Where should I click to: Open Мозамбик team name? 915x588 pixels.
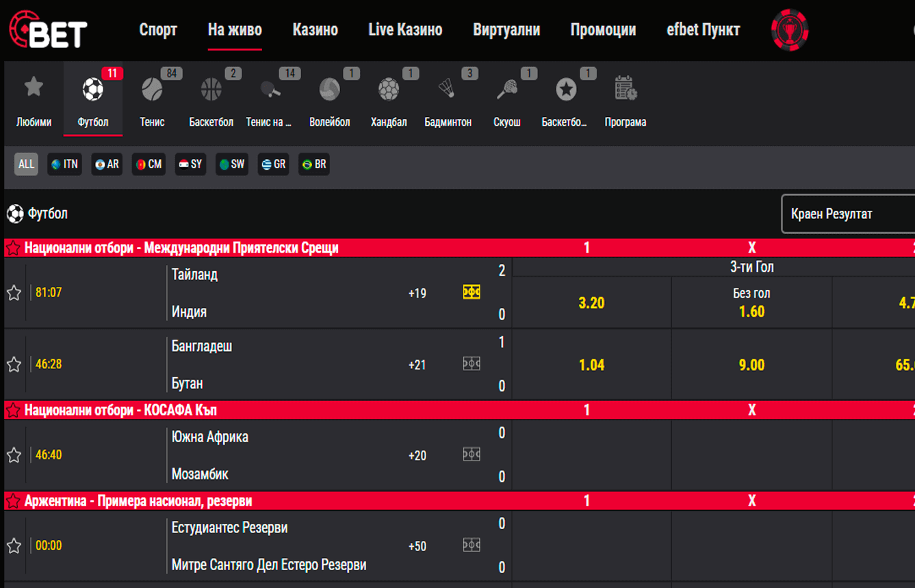tap(200, 474)
